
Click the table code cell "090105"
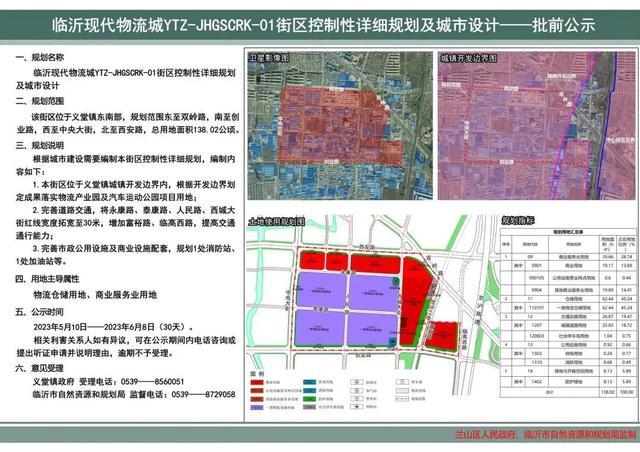coord(536,278)
